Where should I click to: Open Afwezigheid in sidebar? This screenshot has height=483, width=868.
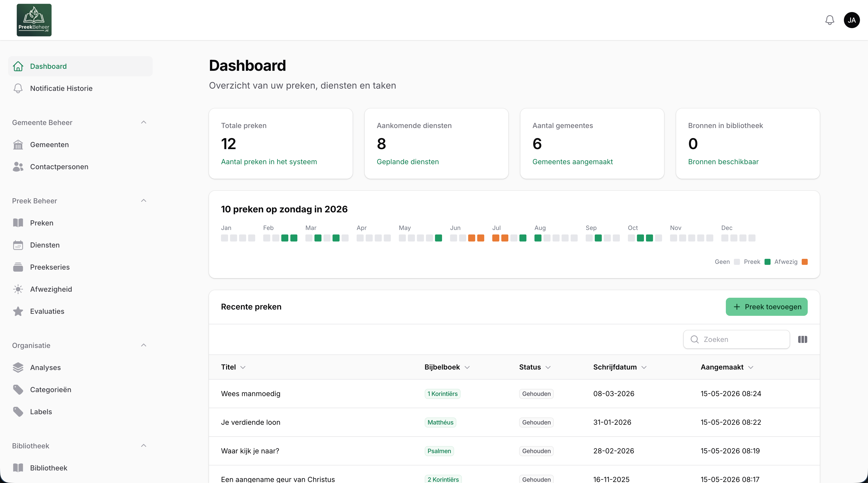pyautogui.click(x=80, y=289)
